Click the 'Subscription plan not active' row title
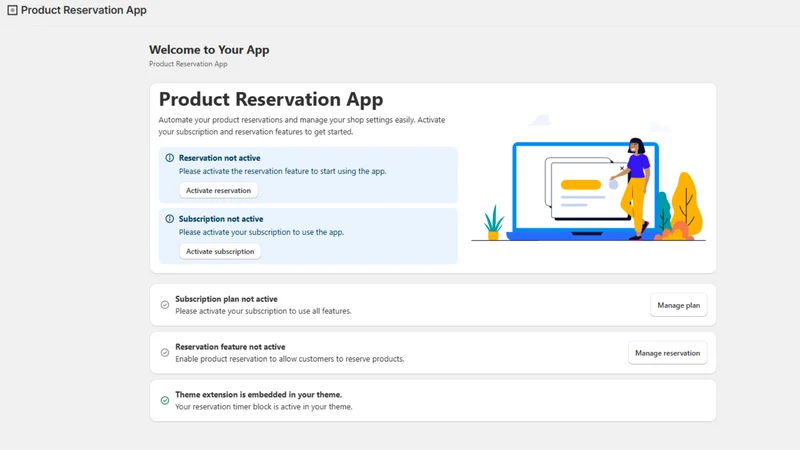This screenshot has width=800, height=450. [x=227, y=299]
